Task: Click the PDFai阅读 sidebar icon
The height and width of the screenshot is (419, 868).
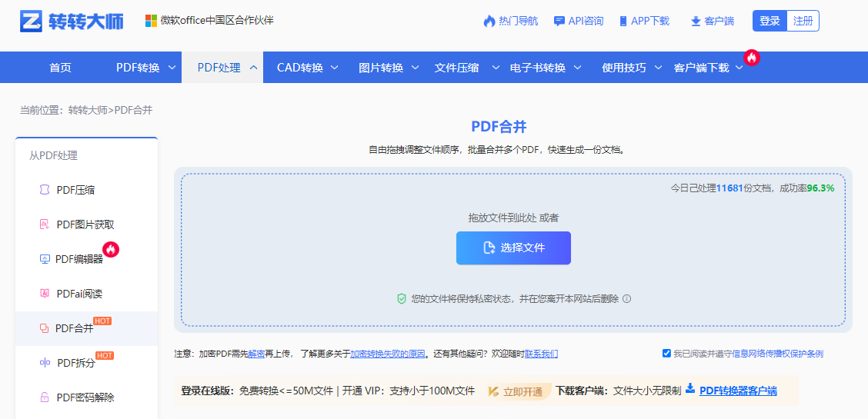Action: tap(45, 294)
